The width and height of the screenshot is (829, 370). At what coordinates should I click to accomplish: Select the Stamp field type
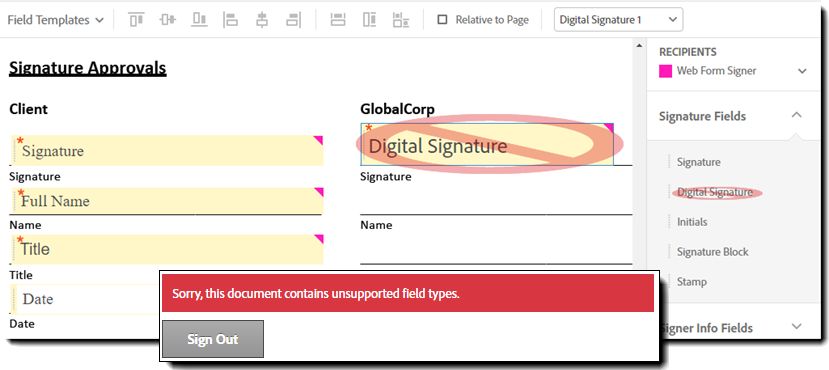point(692,282)
